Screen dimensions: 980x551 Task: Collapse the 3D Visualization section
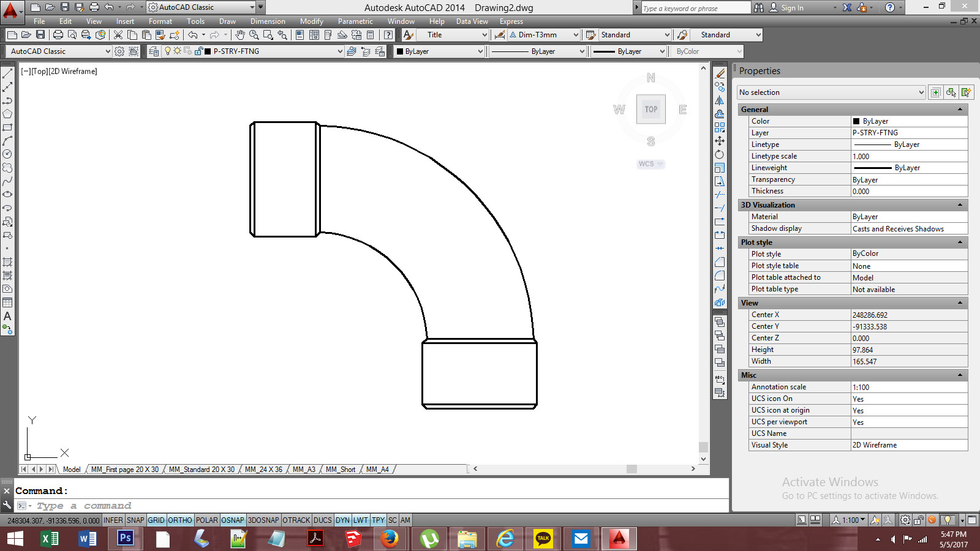coord(960,205)
